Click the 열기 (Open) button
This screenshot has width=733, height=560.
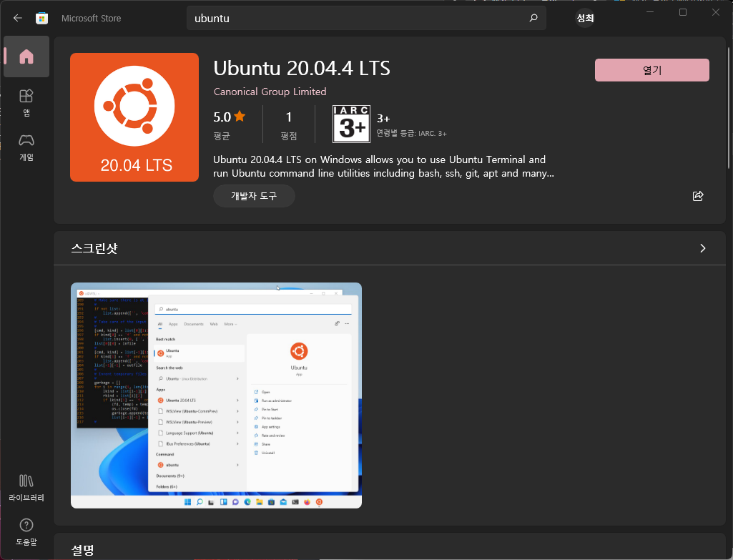651,70
